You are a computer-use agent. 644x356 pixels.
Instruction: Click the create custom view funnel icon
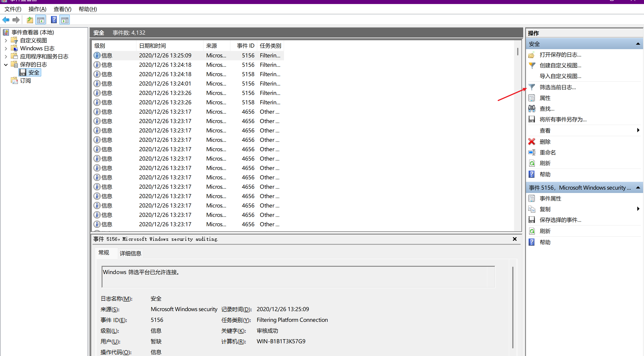[532, 65]
